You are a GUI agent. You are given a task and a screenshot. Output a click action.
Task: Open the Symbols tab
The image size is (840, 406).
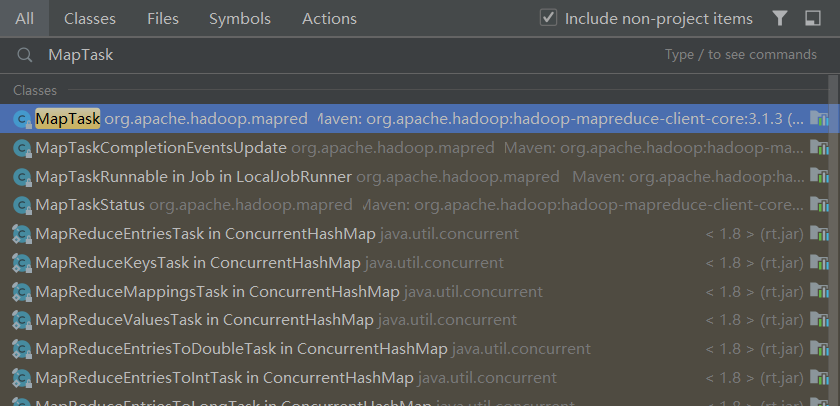(240, 18)
